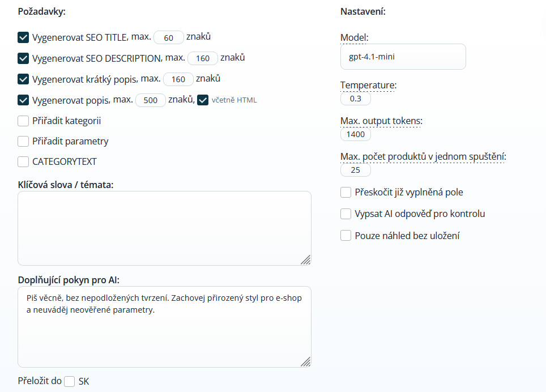
Task: Enable the CATEGORYTEXT checkbox
Action: click(23, 161)
